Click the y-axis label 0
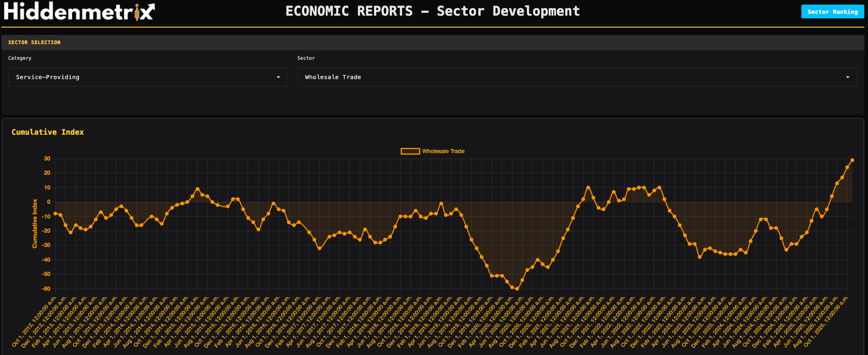The image size is (868, 355). coord(49,202)
